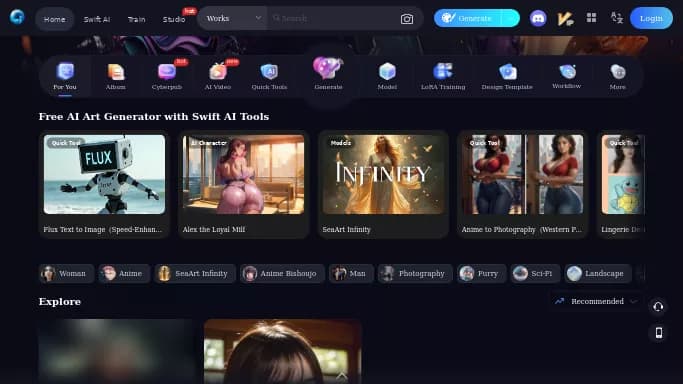Viewport: 683px width, 384px height.
Task: Click the Generate button in header
Action: point(467,18)
